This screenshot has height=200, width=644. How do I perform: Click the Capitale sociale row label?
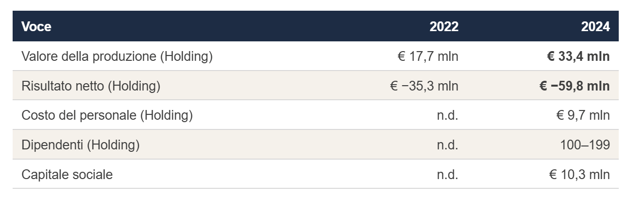coord(67,175)
